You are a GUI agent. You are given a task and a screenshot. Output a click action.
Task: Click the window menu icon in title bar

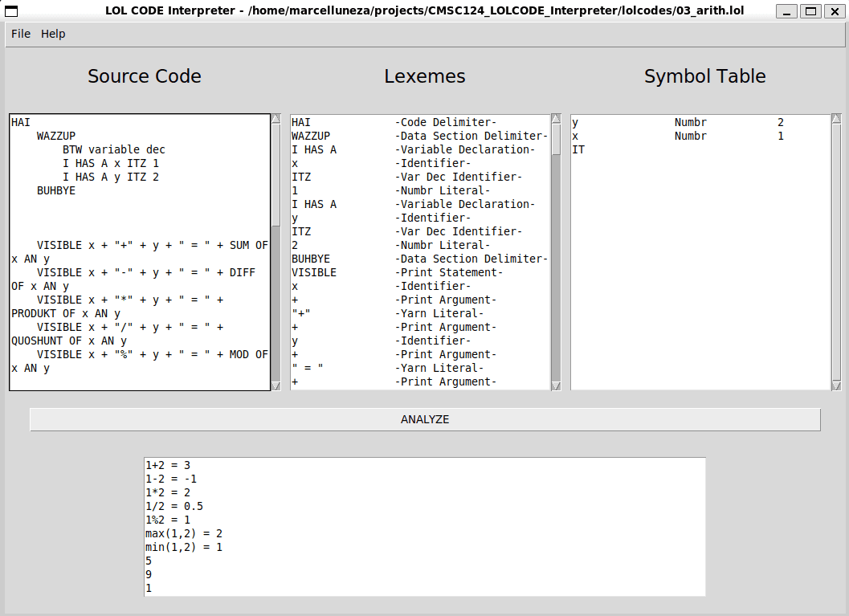coord(10,10)
